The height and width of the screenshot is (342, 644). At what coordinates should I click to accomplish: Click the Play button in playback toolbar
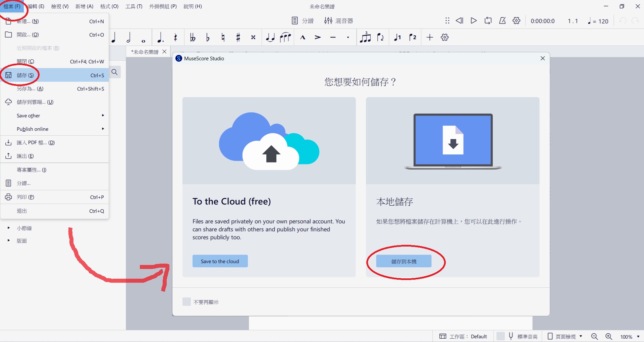474,21
